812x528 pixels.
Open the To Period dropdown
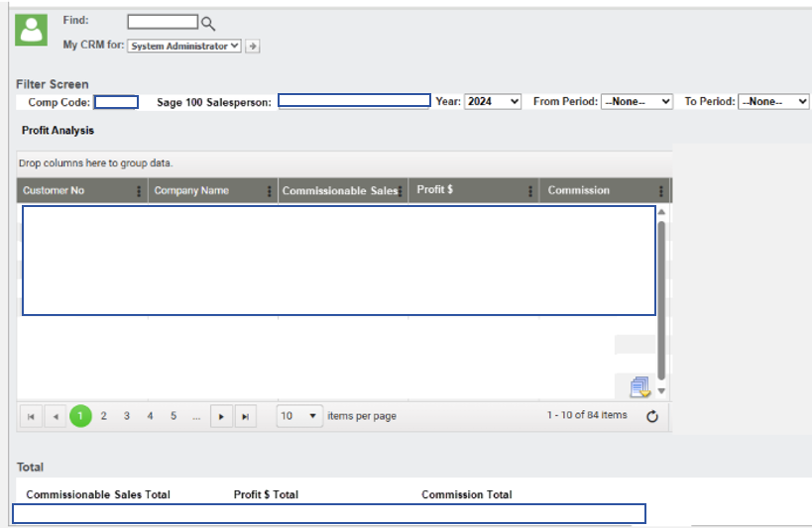pyautogui.click(x=773, y=101)
